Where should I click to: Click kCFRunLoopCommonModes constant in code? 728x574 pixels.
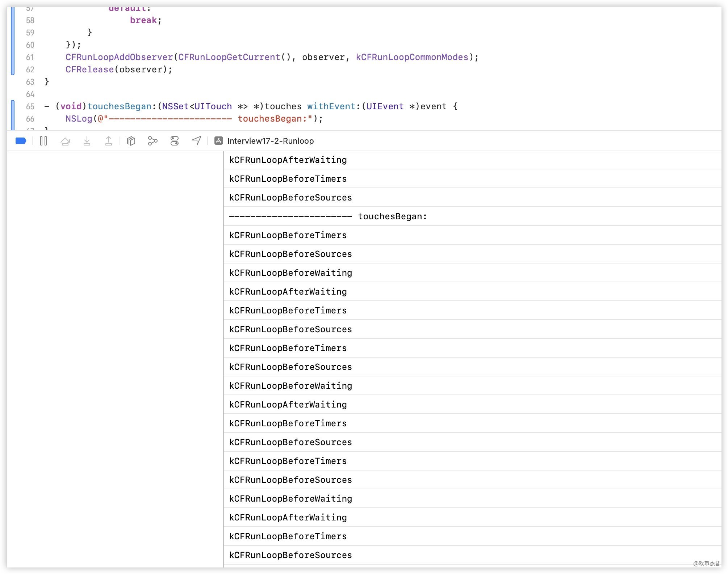tap(412, 57)
